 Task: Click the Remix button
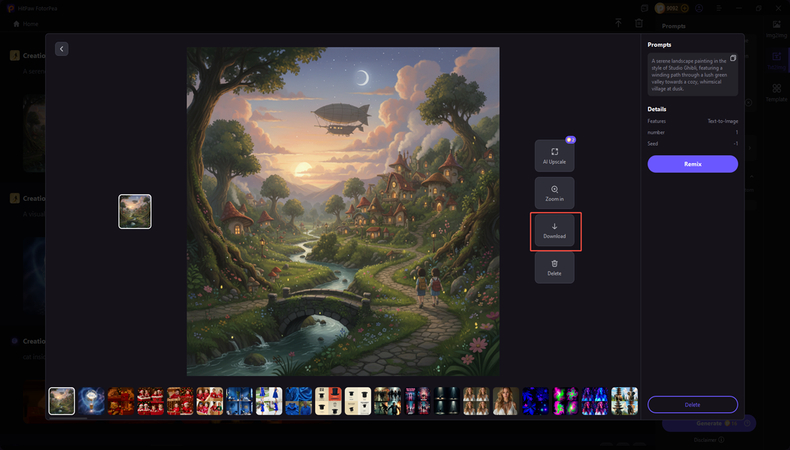tap(692, 164)
